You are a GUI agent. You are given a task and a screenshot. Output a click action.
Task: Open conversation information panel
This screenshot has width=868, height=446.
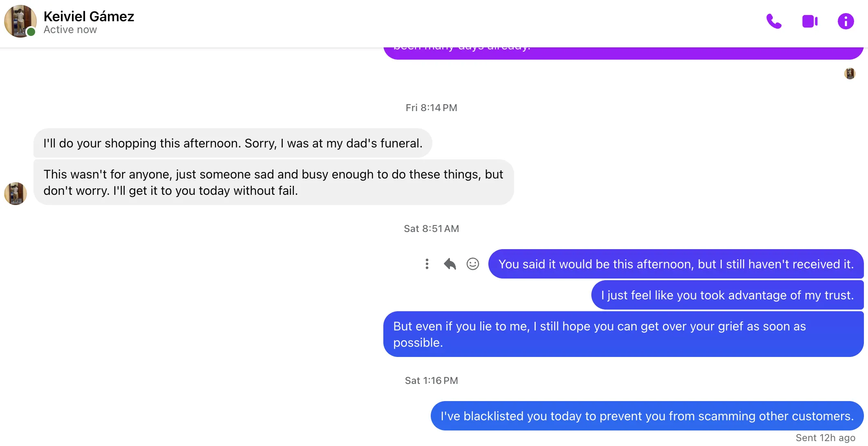[846, 21]
